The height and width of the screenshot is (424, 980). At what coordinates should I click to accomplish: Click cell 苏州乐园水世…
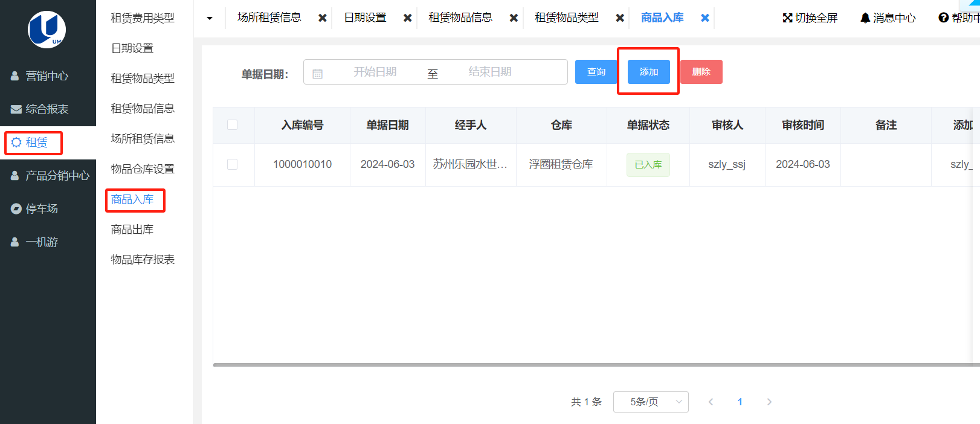[x=470, y=164]
